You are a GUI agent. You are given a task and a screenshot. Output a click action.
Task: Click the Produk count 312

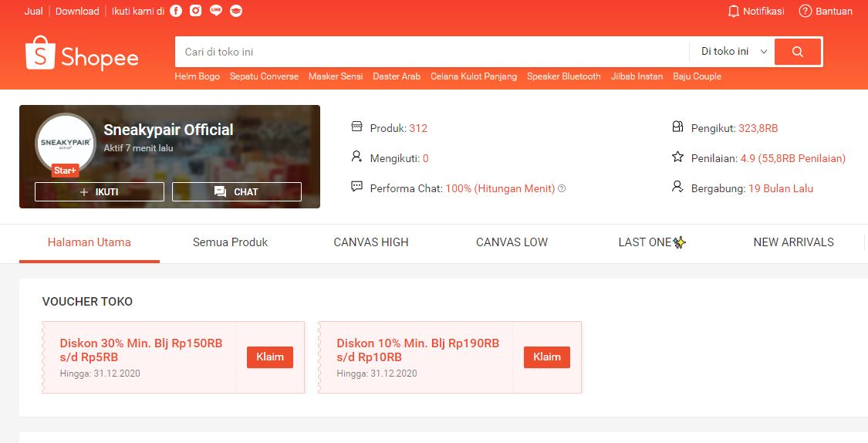tap(418, 128)
